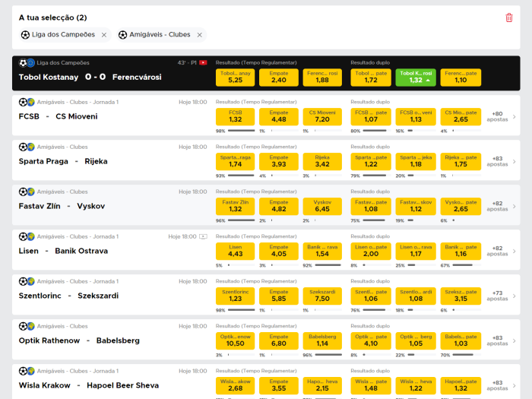The image size is (532, 399).
Task: Click the 43' - P1 live time indicator
Action: 187,63
